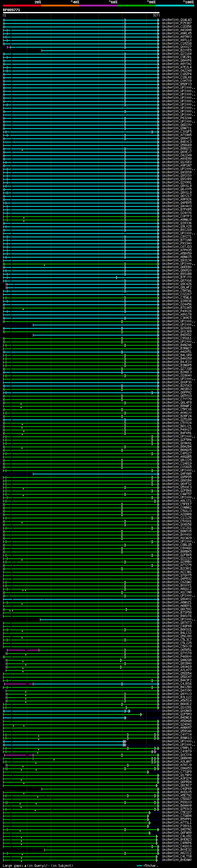The image size is (197, 868).
Task: Click the ~100% legend label
Action: pyautogui.click(x=189, y=2)
